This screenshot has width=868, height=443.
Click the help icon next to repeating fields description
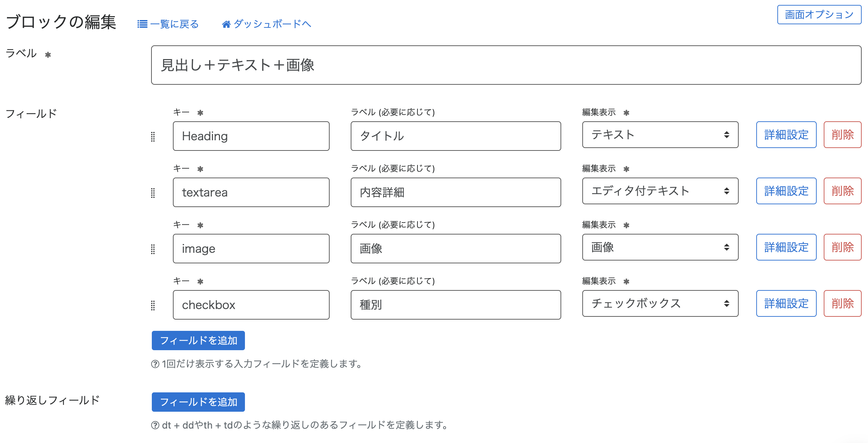click(x=155, y=425)
